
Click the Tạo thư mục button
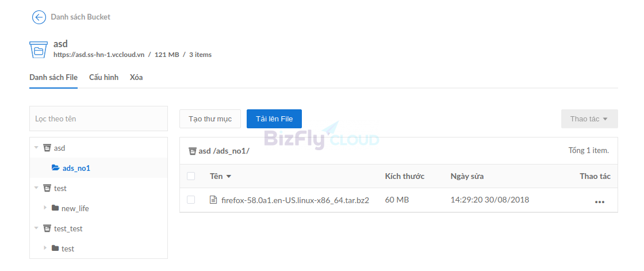(x=210, y=119)
